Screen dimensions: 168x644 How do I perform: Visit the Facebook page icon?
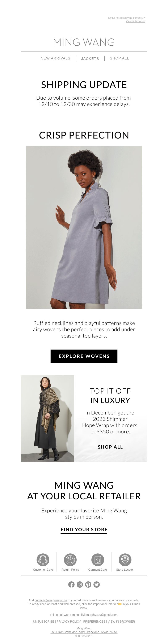pos(71,584)
